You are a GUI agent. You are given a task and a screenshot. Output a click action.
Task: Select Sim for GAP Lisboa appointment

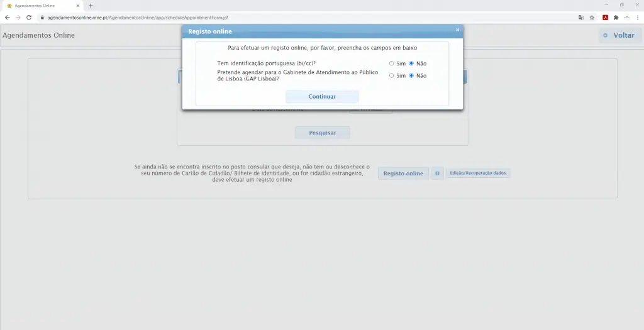pos(392,75)
